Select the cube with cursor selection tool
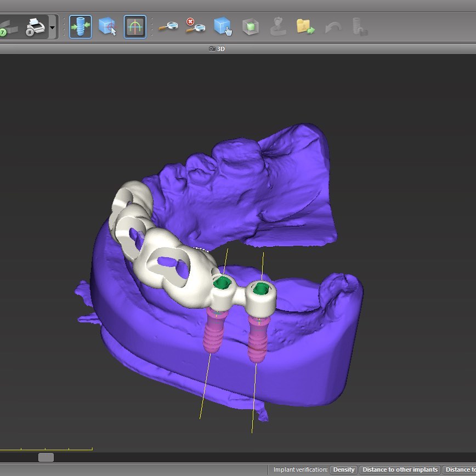 tap(107, 27)
